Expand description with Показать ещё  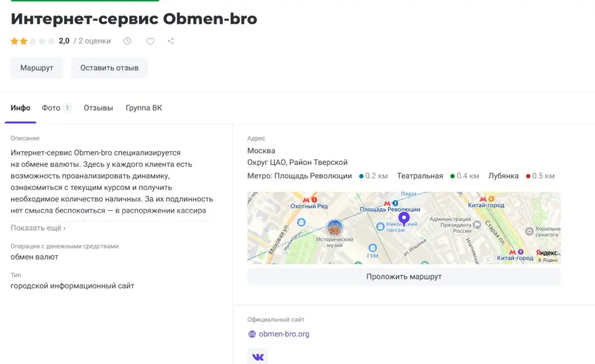pos(38,228)
